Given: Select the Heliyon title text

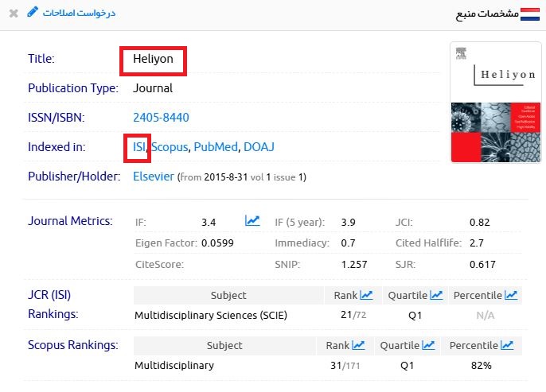Looking at the screenshot, I should pyautogui.click(x=151, y=59).
